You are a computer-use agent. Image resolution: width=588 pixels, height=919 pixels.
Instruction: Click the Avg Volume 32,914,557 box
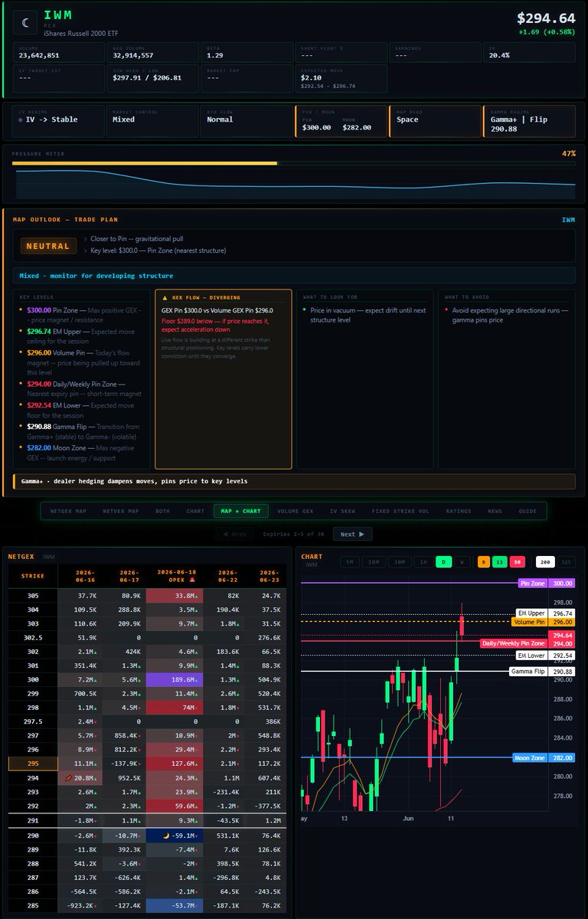pyautogui.click(x=152, y=52)
